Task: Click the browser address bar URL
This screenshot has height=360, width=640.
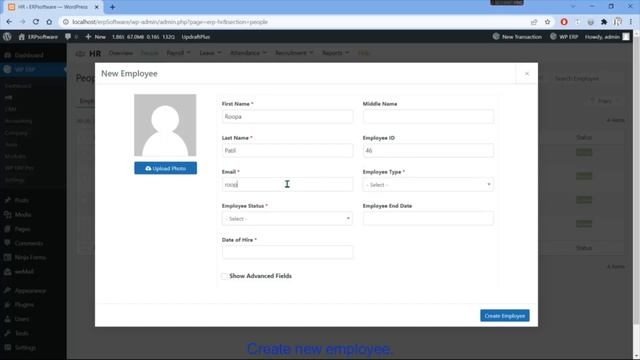Action: [x=170, y=22]
